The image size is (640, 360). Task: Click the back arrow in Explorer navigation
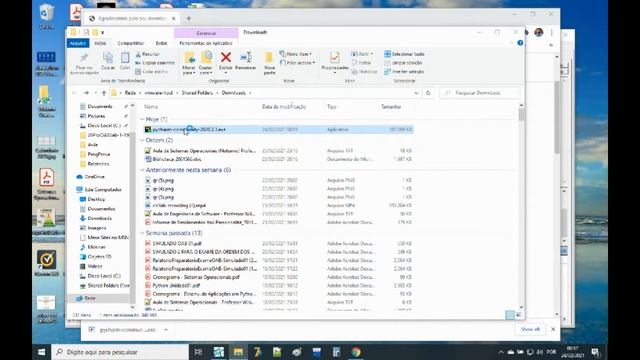point(74,93)
